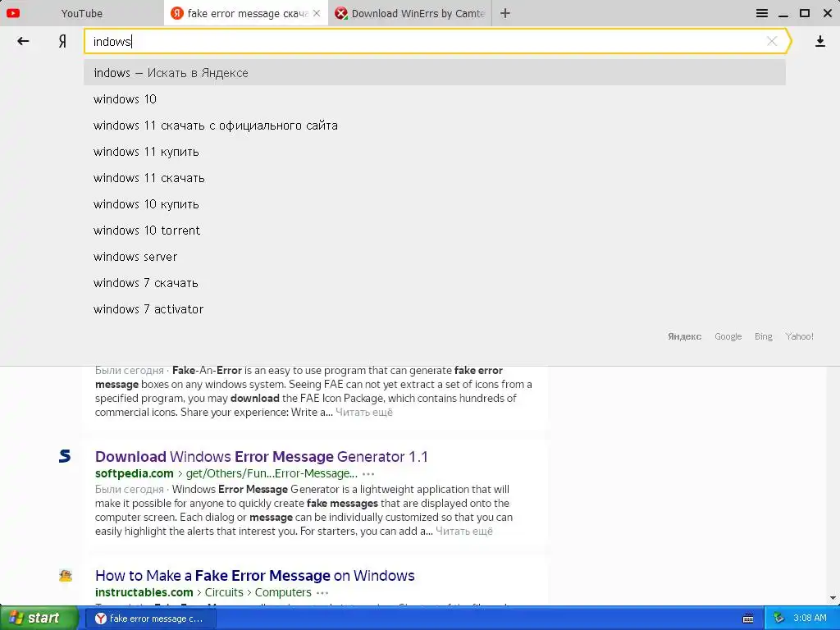Search with Google engine option
The height and width of the screenshot is (630, 840).
click(728, 336)
